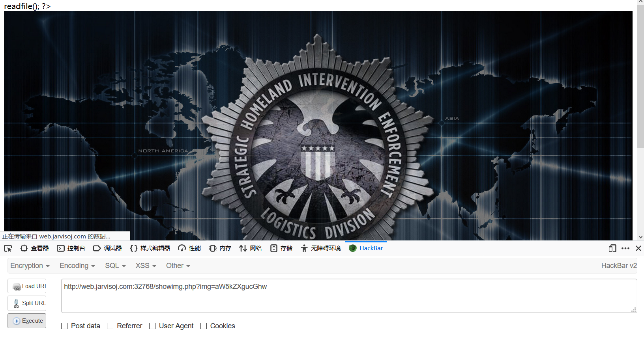This screenshot has width=644, height=348.
Task: Switch to the 网络 (Network) tab
Action: tap(251, 248)
